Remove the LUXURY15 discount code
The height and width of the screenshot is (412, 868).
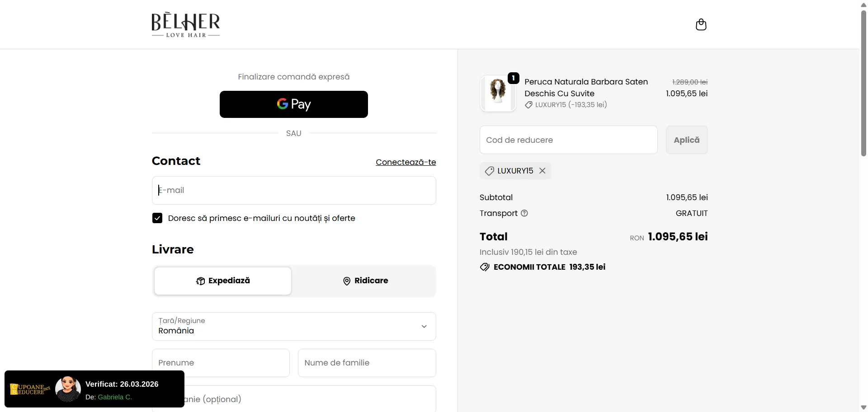pos(542,171)
